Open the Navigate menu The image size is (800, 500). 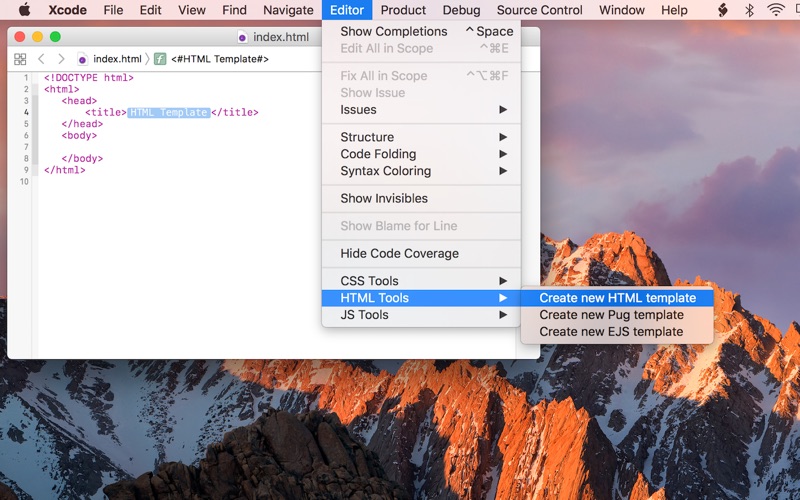[x=288, y=10]
